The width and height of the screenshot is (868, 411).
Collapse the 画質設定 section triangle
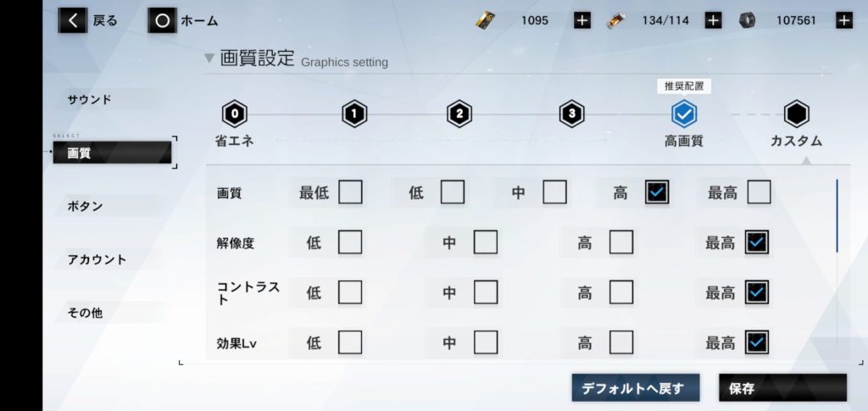click(209, 59)
